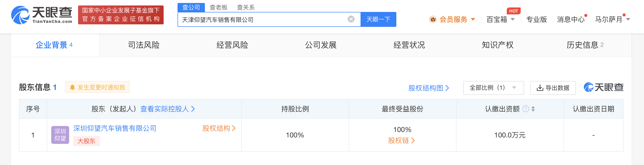
Task: Click the help question mark icon
Action: click(525, 109)
